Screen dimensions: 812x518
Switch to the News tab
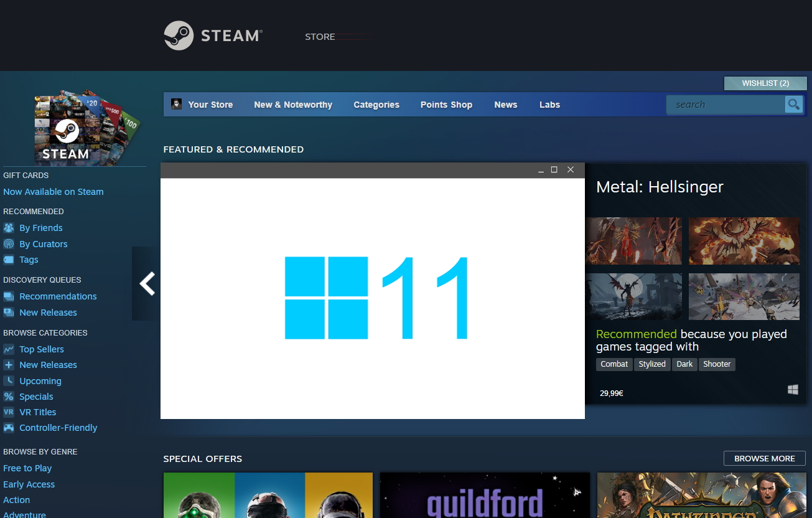[505, 105]
